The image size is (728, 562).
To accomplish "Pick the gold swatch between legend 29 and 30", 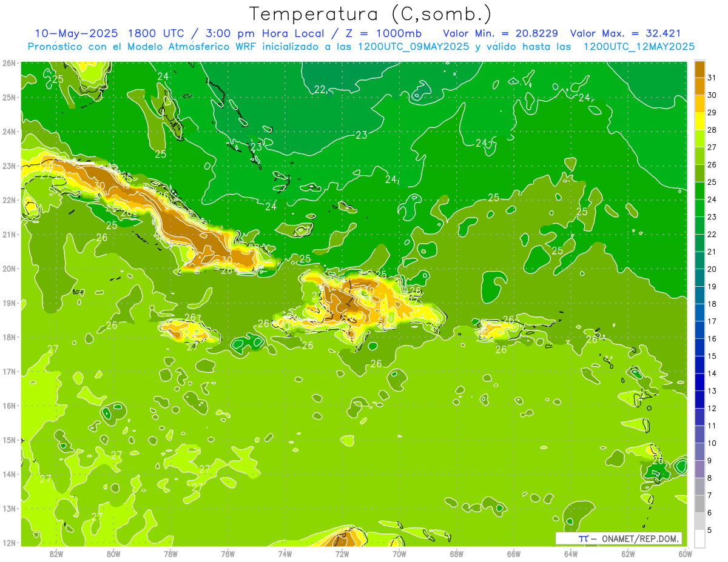I will click(x=700, y=104).
